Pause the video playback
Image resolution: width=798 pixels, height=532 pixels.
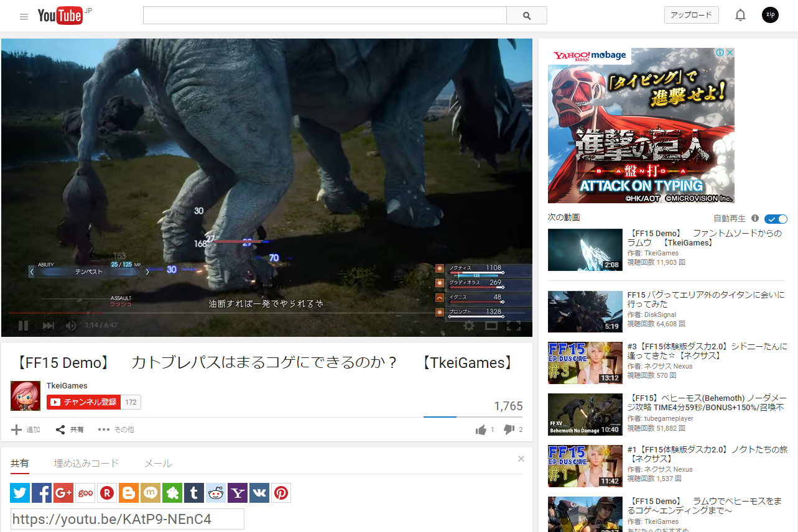coord(23,325)
